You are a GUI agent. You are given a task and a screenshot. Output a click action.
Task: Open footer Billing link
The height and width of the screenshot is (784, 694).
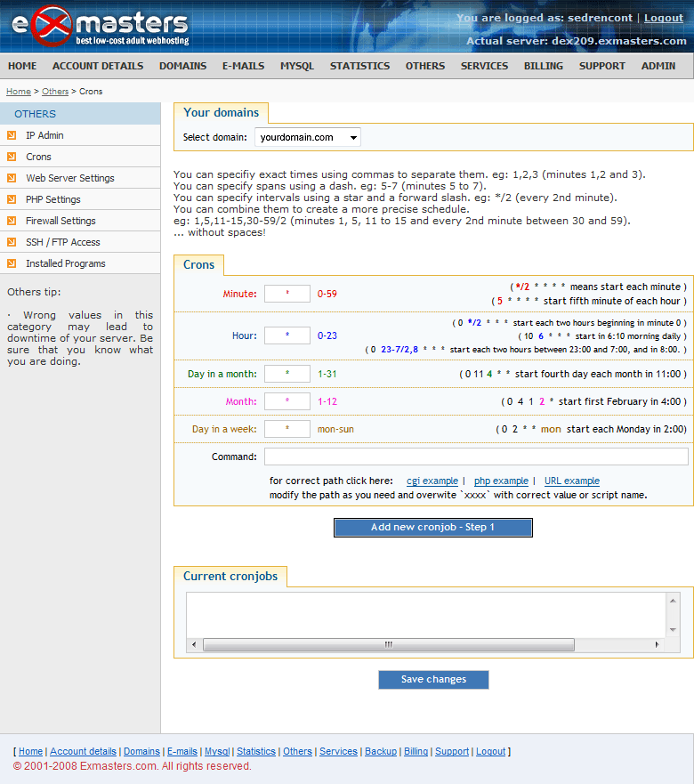[416, 751]
